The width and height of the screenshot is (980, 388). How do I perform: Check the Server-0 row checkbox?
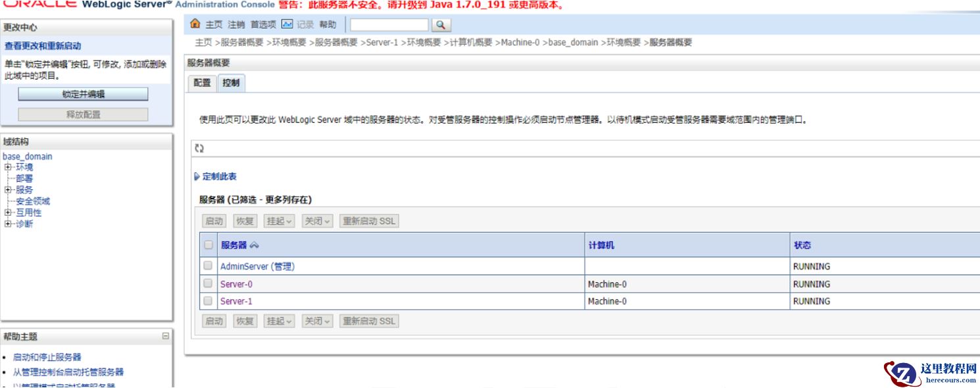[208, 283]
